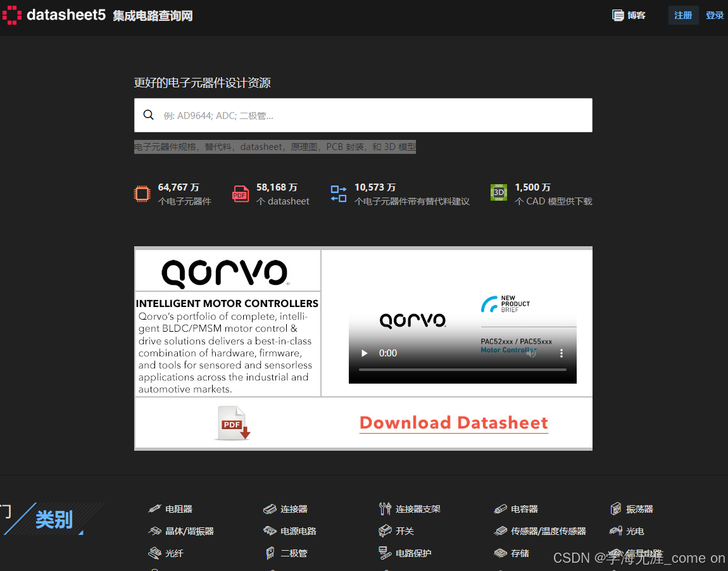Click the PDF download icon in banner
Image resolution: width=728 pixels, height=571 pixels.
click(x=232, y=423)
